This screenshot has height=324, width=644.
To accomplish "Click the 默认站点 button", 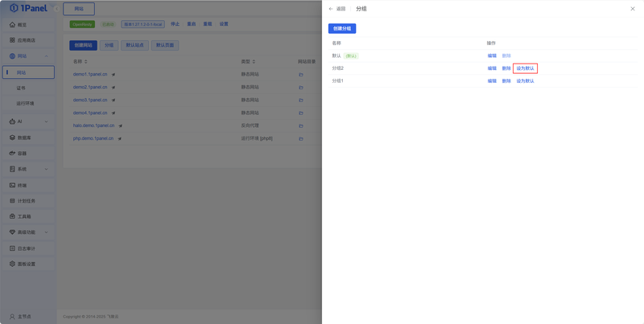I will (x=134, y=45).
